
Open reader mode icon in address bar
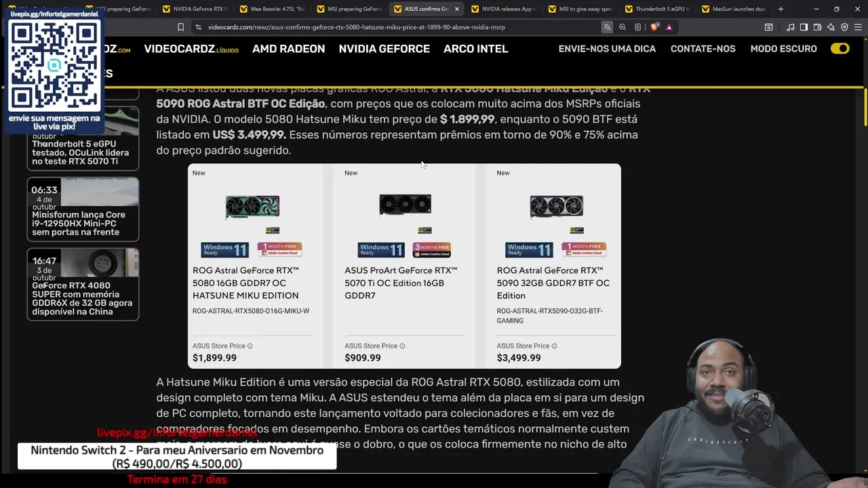(x=637, y=27)
